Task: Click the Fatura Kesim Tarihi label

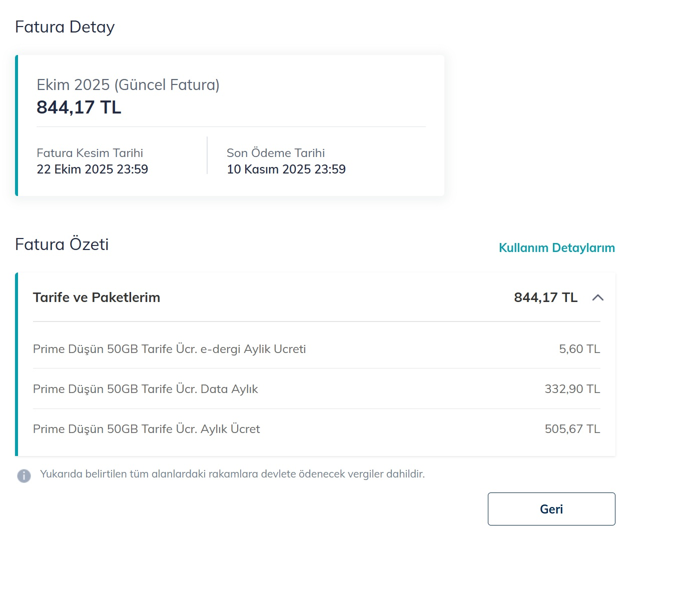Action: coord(90,153)
